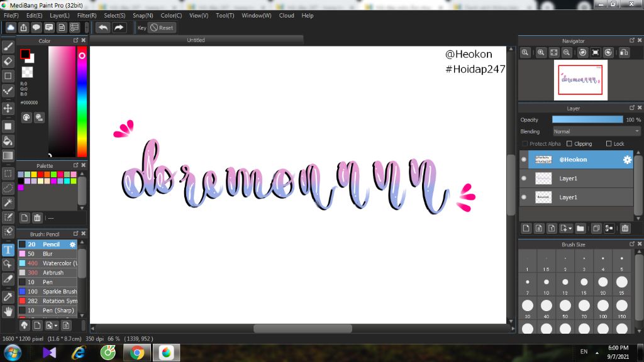Image resolution: width=644 pixels, height=362 pixels.
Task: Click the rainbow hue bar
Action: tap(82, 102)
